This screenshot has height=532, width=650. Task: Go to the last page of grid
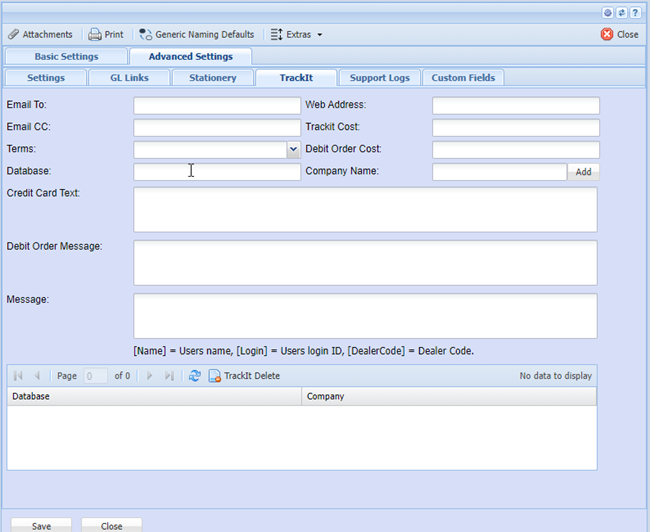(169, 376)
